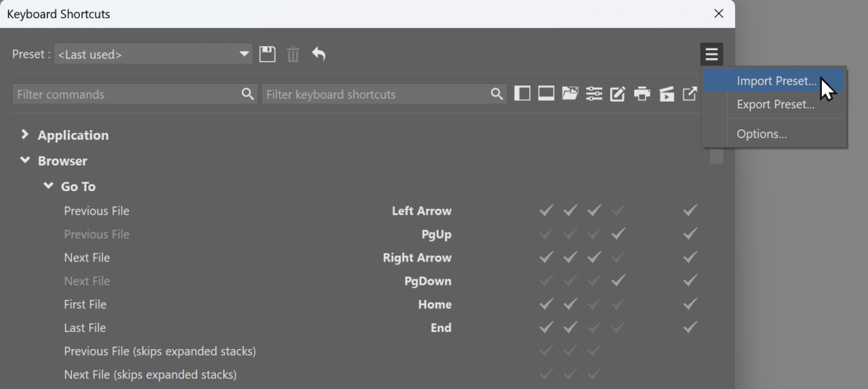The height and width of the screenshot is (389, 868).
Task: Select the Home shortcut
Action: 435,304
